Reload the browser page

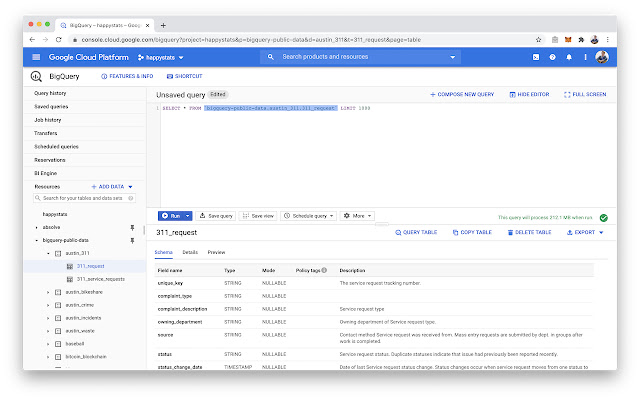58,40
